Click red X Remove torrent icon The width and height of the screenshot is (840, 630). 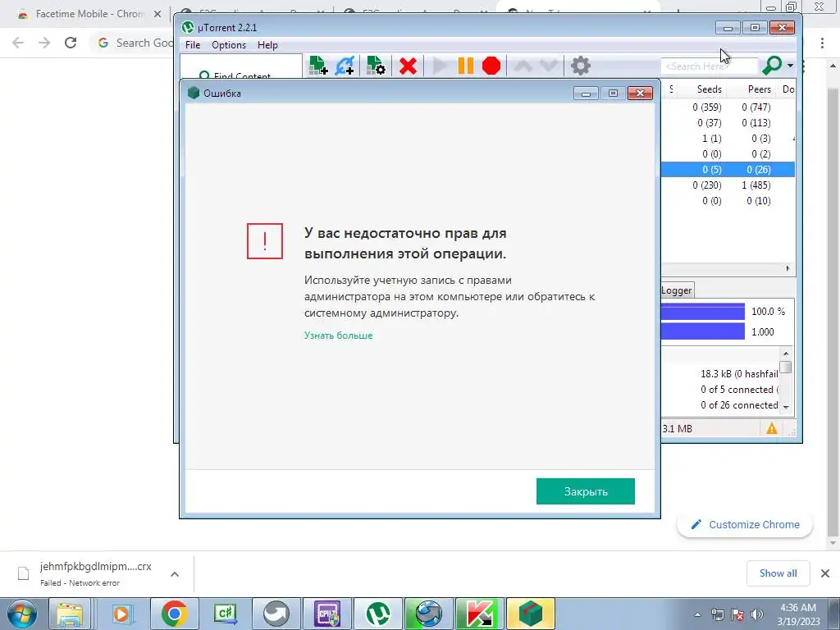tap(408, 66)
